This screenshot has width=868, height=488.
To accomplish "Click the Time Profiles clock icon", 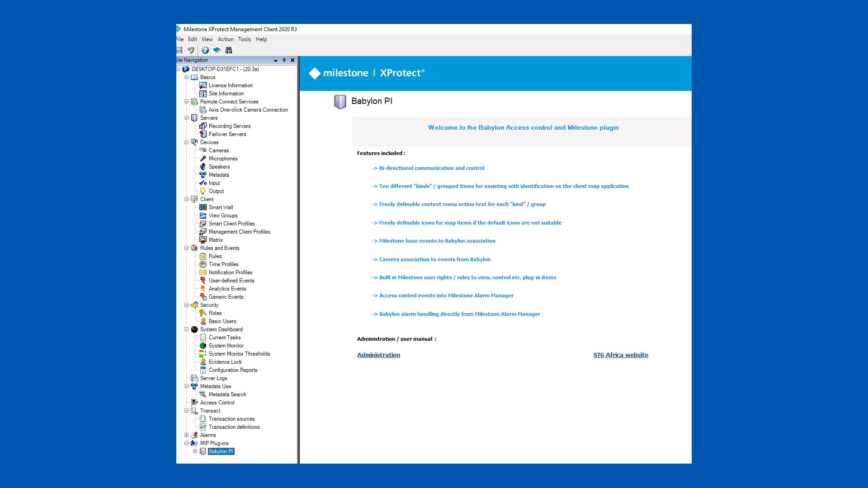I will (203, 264).
